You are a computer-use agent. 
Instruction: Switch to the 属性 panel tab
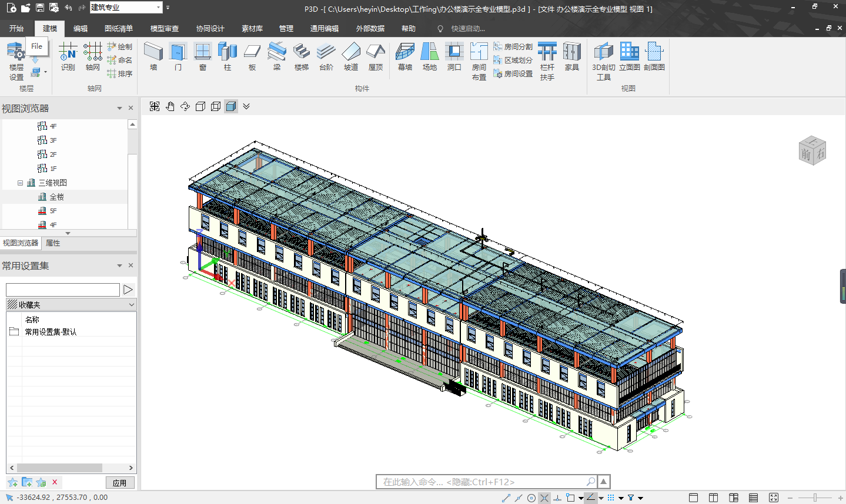[53, 243]
